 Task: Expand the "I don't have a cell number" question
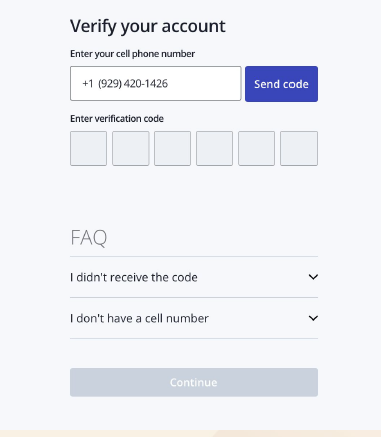(x=194, y=318)
